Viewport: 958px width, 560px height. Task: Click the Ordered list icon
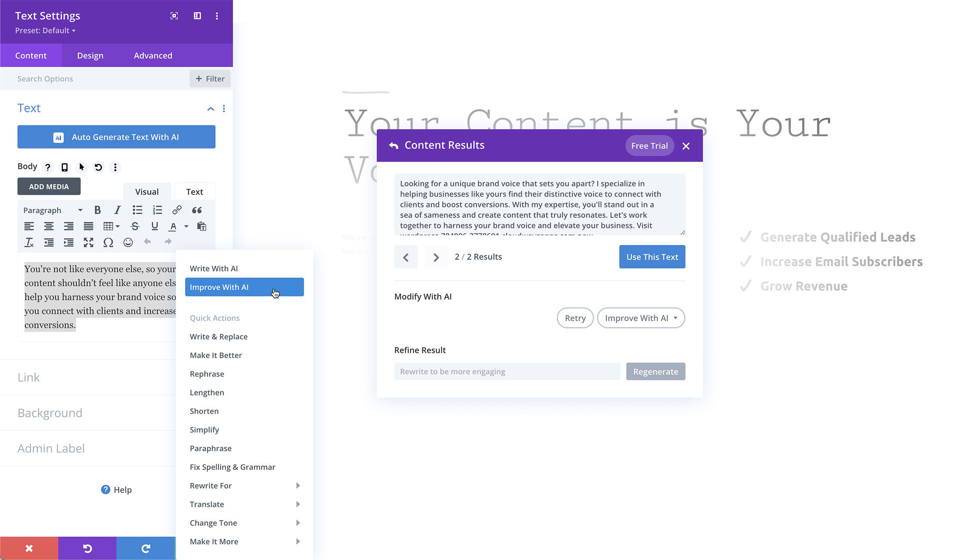pos(157,209)
